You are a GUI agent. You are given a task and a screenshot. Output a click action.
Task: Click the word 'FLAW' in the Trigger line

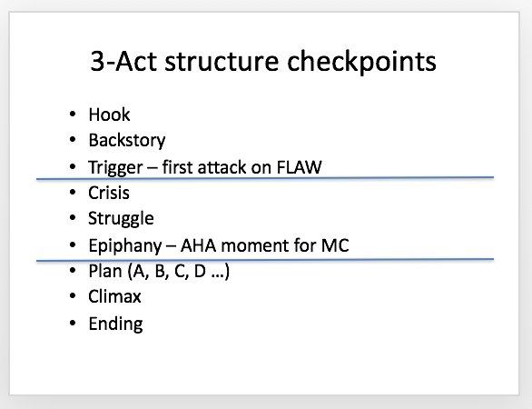point(299,167)
